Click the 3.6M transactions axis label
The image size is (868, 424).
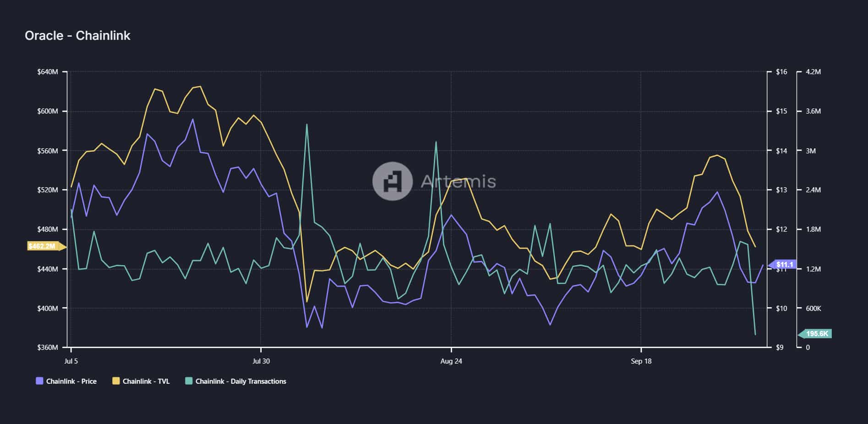(813, 111)
